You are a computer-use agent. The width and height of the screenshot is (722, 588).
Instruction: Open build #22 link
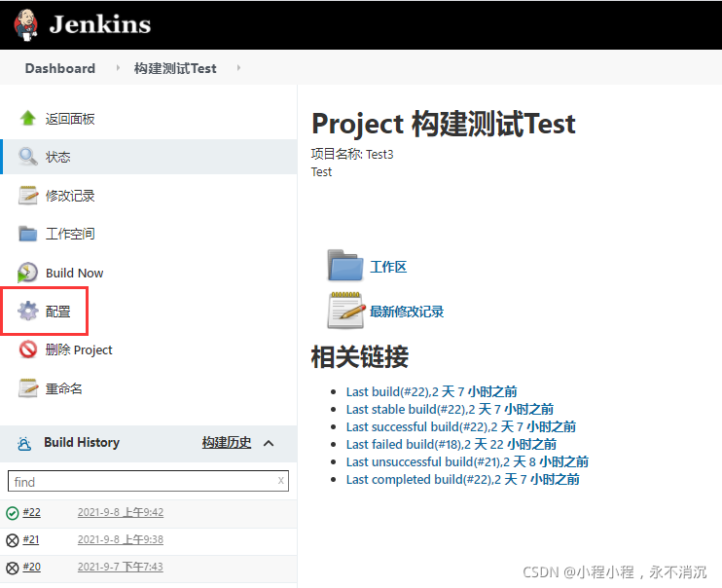32,512
